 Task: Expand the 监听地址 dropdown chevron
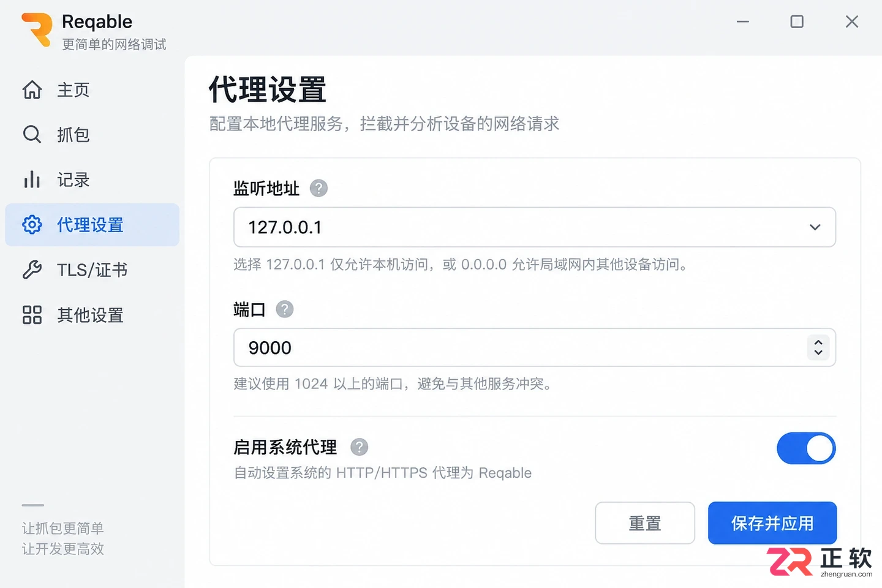815,227
